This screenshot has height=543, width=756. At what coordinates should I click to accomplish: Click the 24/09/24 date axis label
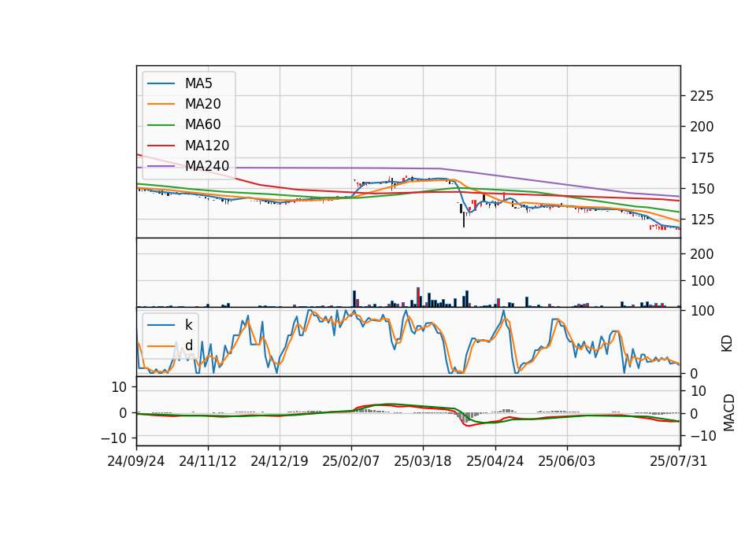pos(136,461)
